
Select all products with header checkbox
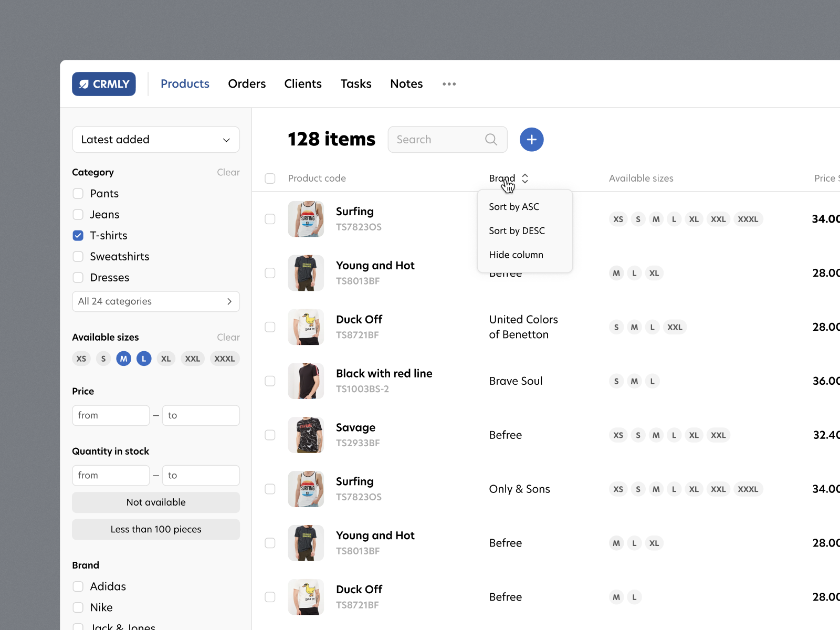pyautogui.click(x=270, y=178)
